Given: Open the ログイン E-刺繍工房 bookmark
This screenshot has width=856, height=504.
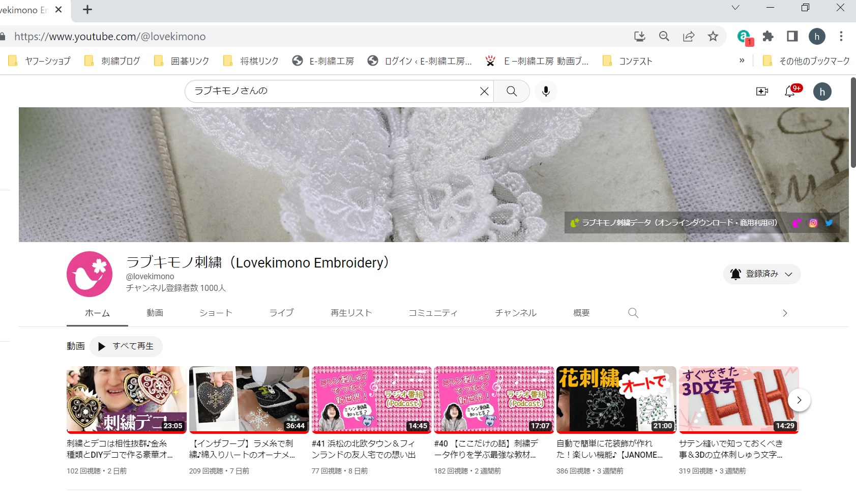Looking at the screenshot, I should [x=420, y=61].
